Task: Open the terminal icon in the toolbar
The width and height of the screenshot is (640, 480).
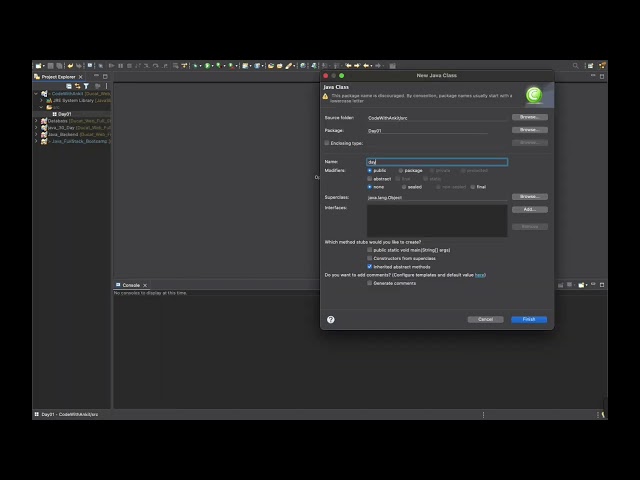Action: click(x=90, y=65)
